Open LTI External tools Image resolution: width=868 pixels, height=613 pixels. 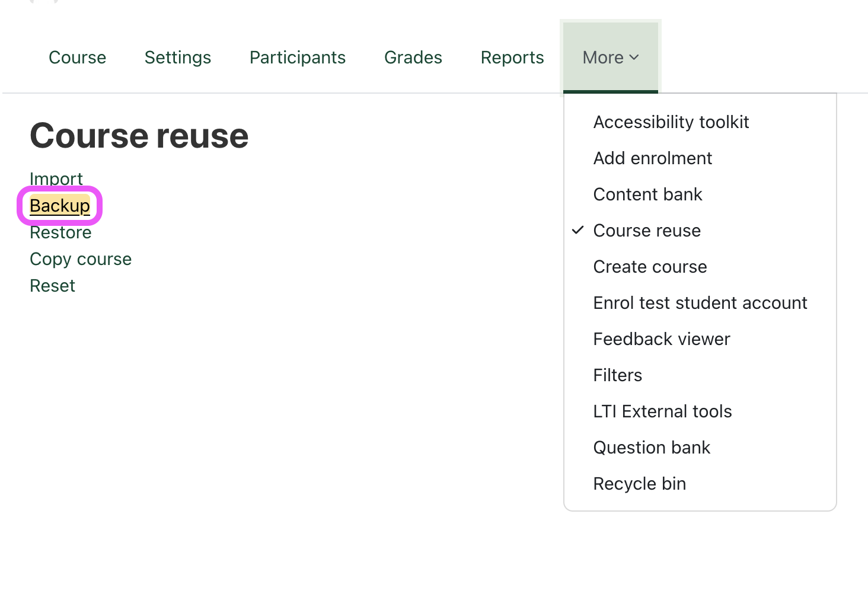click(662, 411)
